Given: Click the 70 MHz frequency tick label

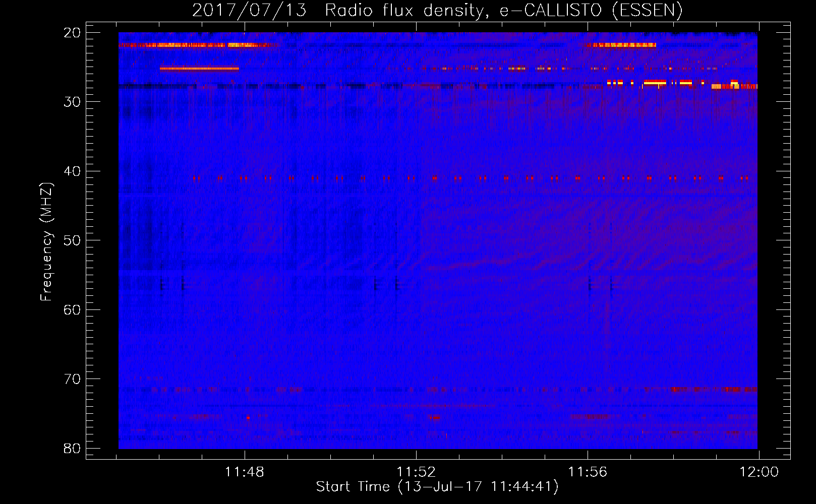Looking at the screenshot, I should coord(73,379).
